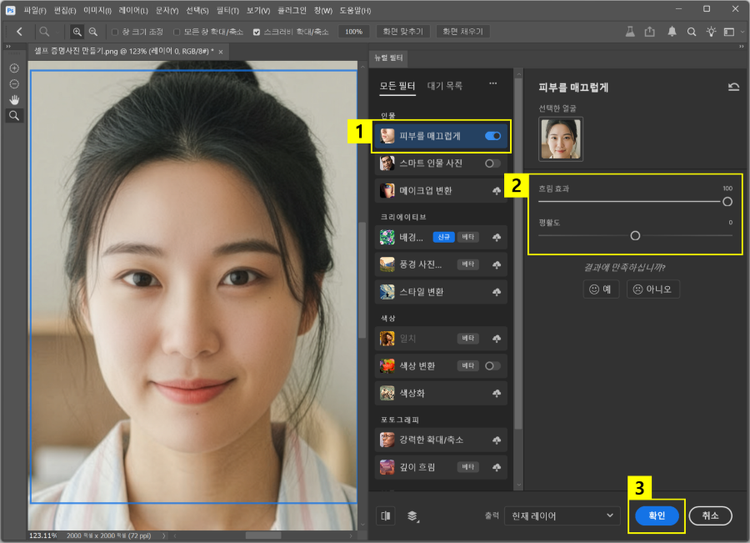This screenshot has width=750, height=543.
Task: Toggle off 피부를 매끄럽게 filter switch
Action: click(493, 136)
